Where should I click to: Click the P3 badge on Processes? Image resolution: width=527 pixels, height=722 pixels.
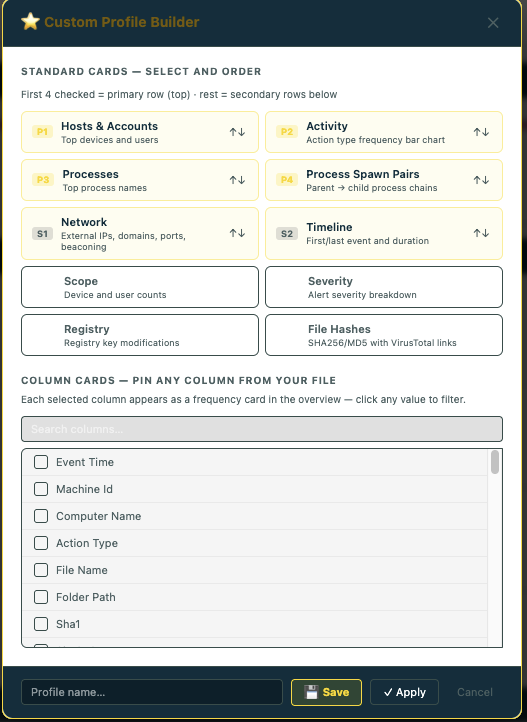pos(42,180)
